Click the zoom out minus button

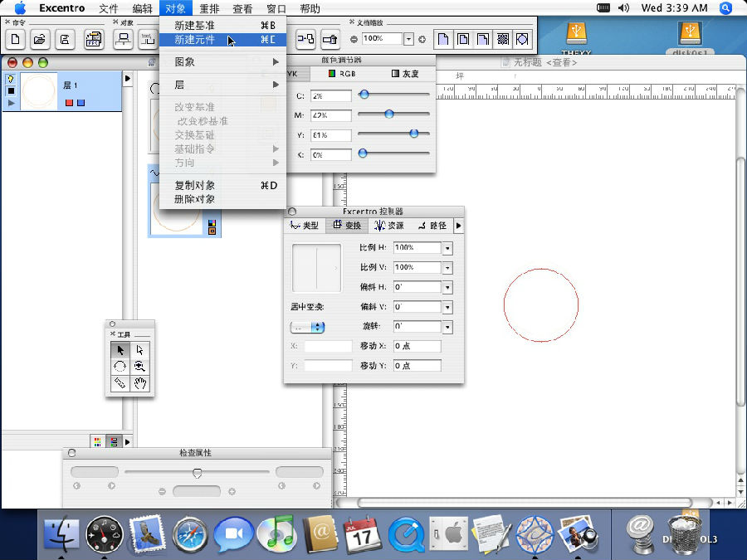click(x=354, y=39)
